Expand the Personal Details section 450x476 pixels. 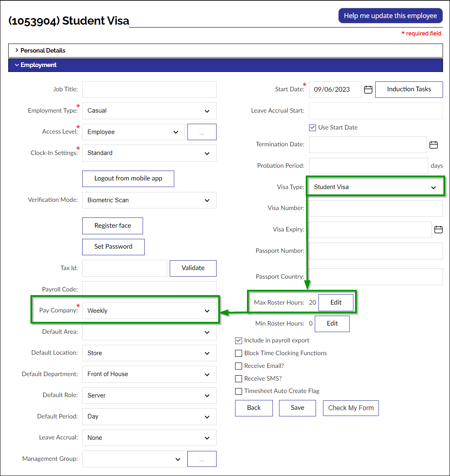click(x=43, y=51)
